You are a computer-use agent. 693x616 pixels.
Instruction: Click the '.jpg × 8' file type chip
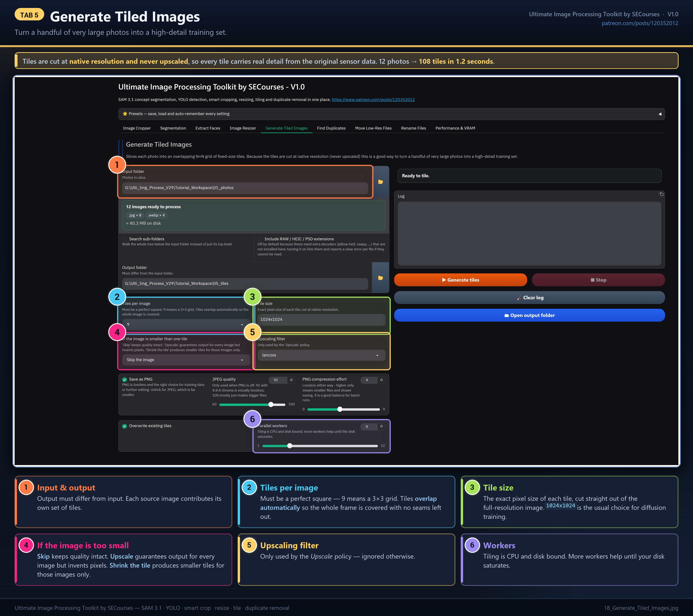pyautogui.click(x=135, y=215)
